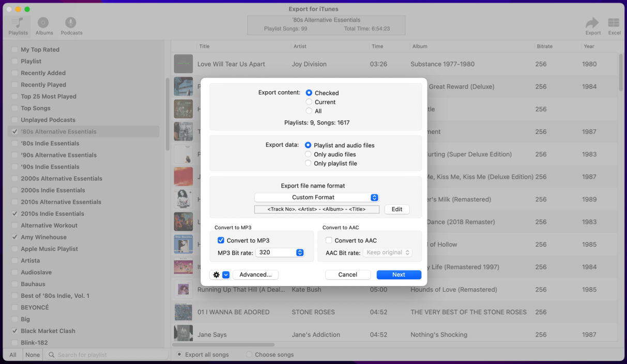Open MP3 Bit rate 320 dropdown
The width and height of the screenshot is (627, 364).
pyautogui.click(x=280, y=252)
